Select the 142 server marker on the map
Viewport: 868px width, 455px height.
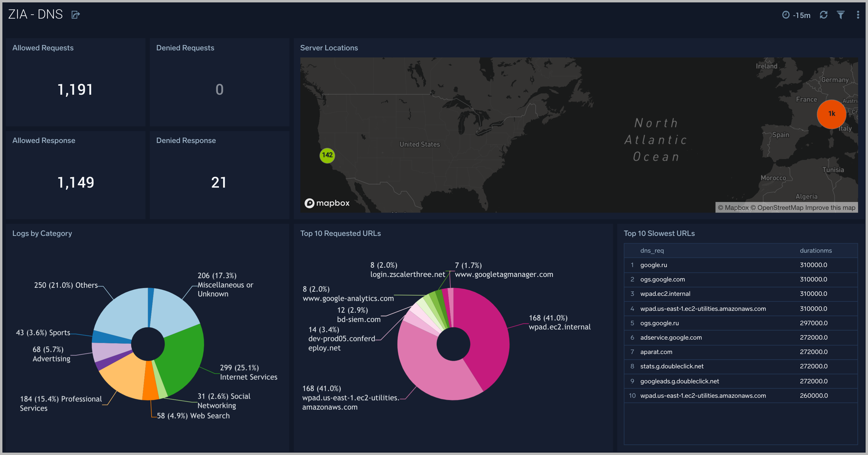click(x=327, y=156)
